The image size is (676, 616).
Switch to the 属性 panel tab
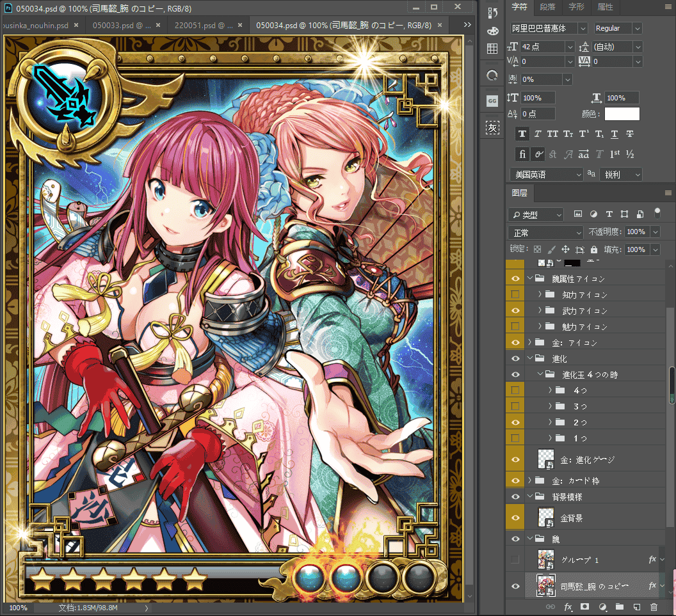pyautogui.click(x=606, y=7)
